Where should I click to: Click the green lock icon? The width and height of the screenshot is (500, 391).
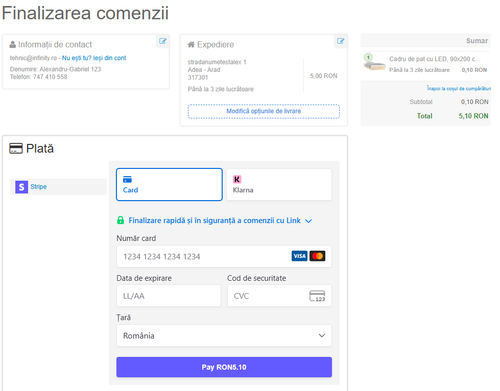coord(121,220)
